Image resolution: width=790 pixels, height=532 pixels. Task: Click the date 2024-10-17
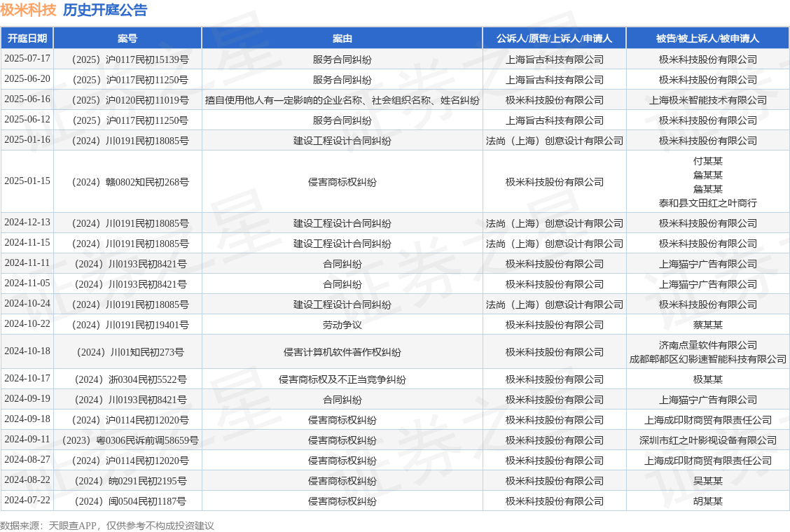[27, 378]
